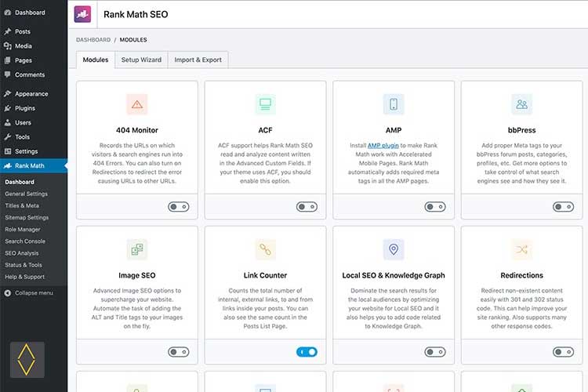The image size is (588, 392).
Task: Click the MODULES breadcrumb text
Action: coord(133,40)
